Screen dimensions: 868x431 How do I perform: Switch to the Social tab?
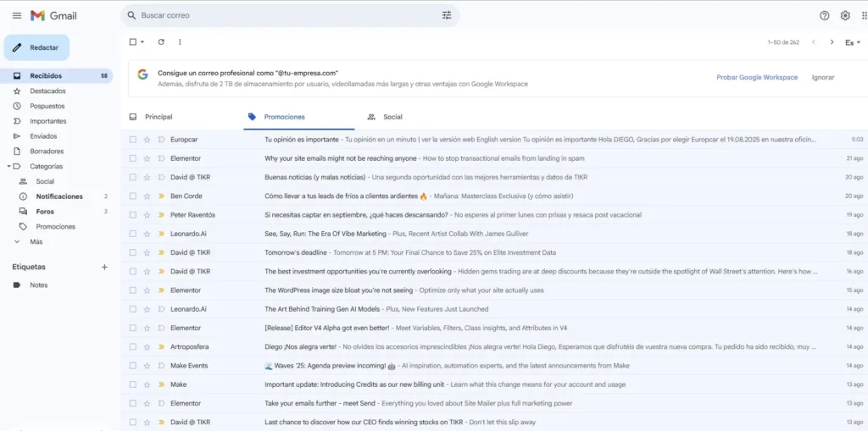(392, 117)
